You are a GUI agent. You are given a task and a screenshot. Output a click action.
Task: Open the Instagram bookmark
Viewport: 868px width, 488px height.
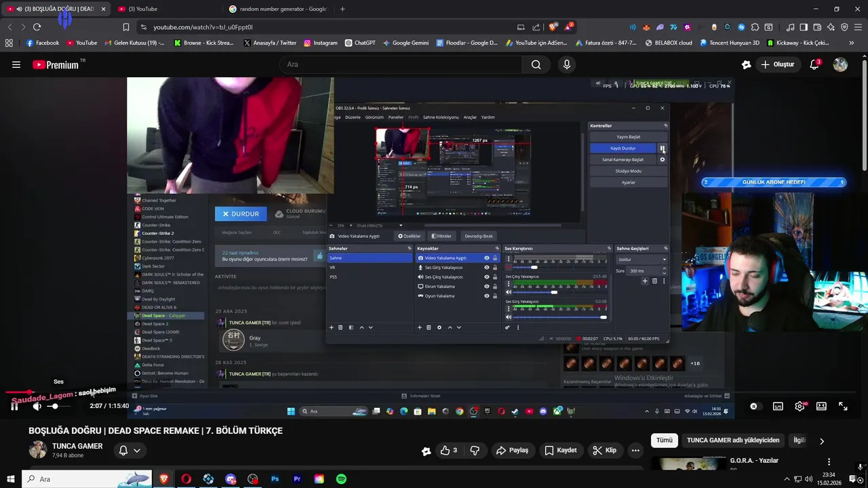pos(321,43)
